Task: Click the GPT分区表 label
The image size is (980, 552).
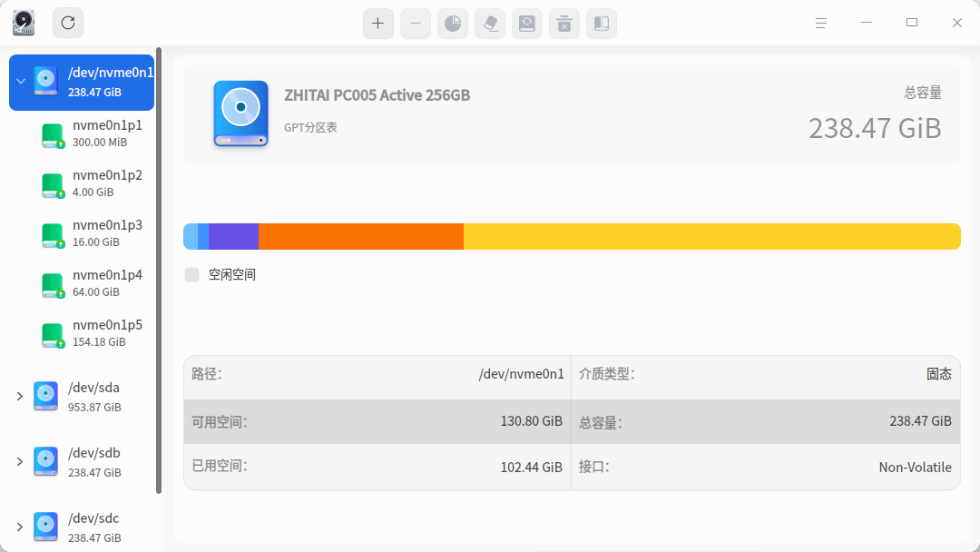Action: point(310,127)
